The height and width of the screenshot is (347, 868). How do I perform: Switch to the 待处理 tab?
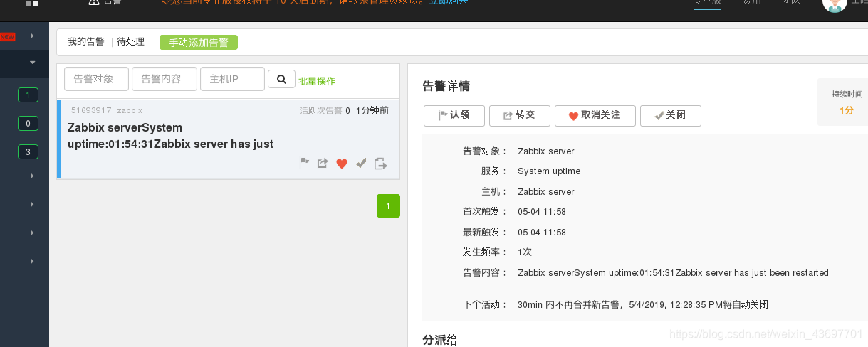pos(131,42)
